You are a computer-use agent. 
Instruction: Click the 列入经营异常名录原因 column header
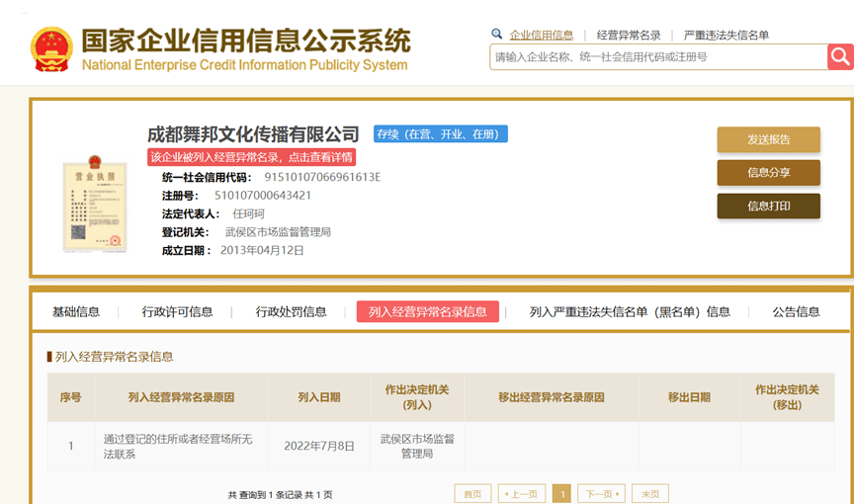pyautogui.click(x=181, y=397)
